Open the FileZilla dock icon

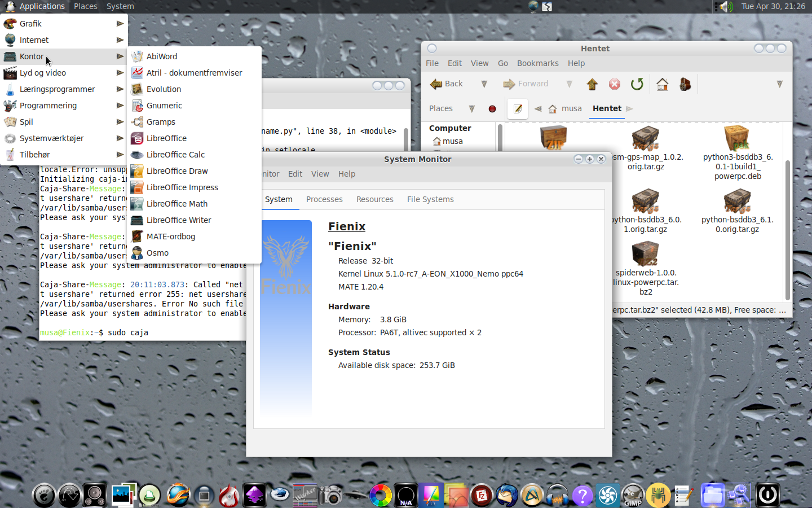click(x=482, y=496)
